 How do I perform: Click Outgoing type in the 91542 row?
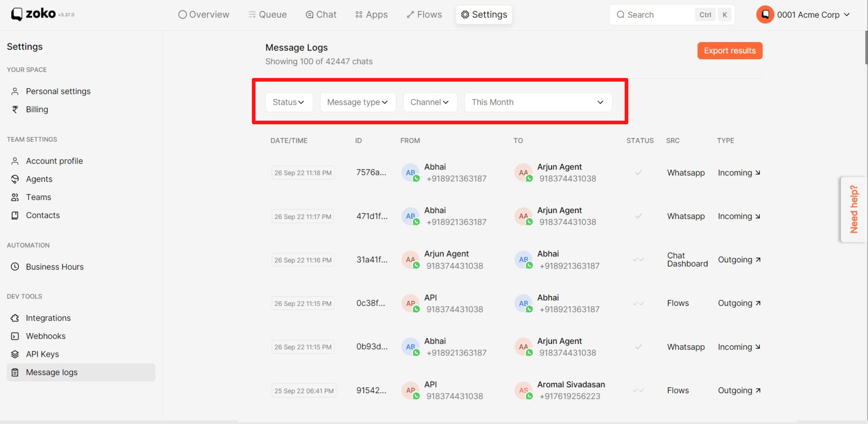coord(739,390)
